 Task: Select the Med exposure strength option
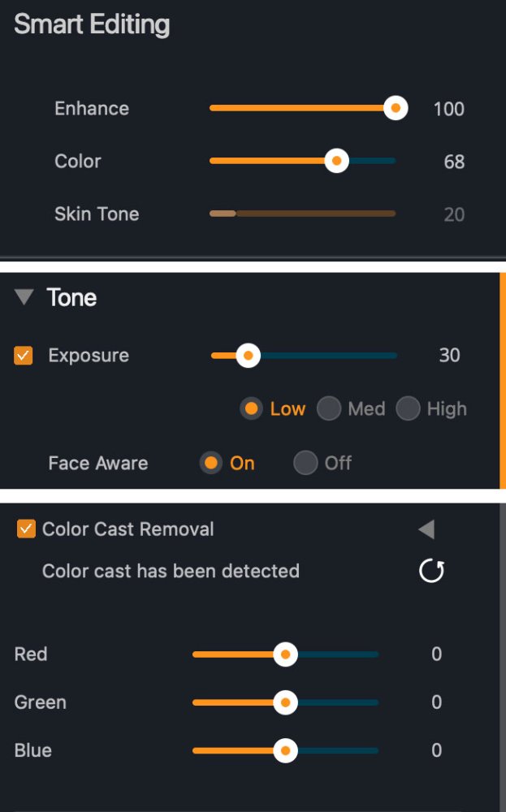(x=330, y=408)
